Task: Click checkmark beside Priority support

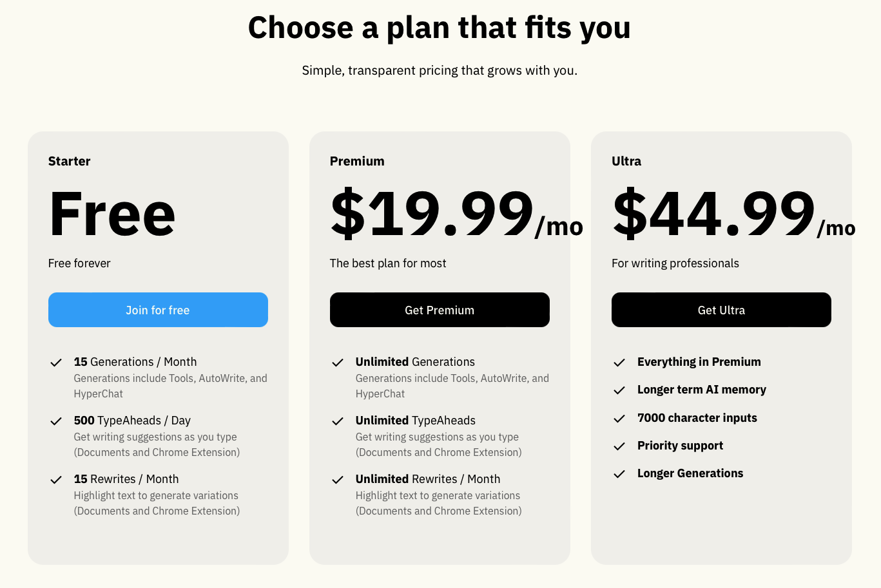Action: [619, 446]
